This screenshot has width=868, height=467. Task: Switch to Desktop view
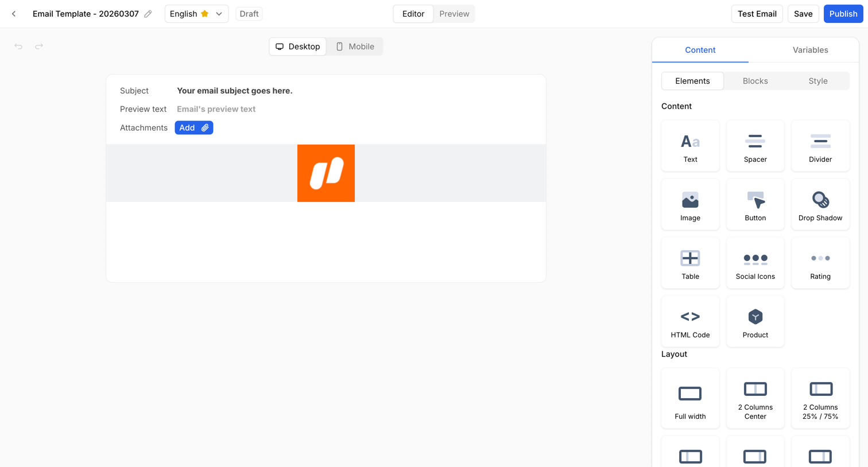pyautogui.click(x=298, y=46)
